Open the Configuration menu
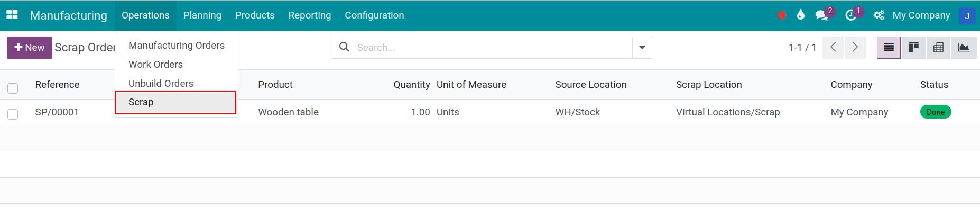 pos(374,15)
